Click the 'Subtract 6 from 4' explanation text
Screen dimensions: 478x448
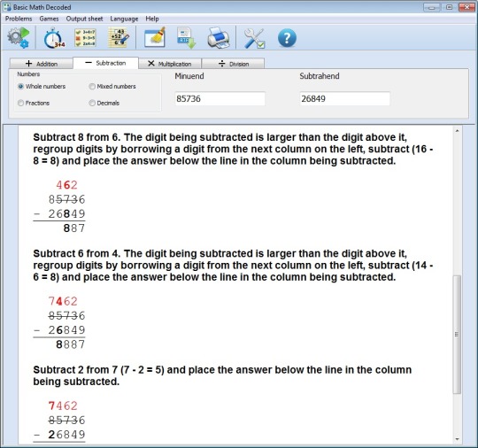pyautogui.click(x=233, y=266)
